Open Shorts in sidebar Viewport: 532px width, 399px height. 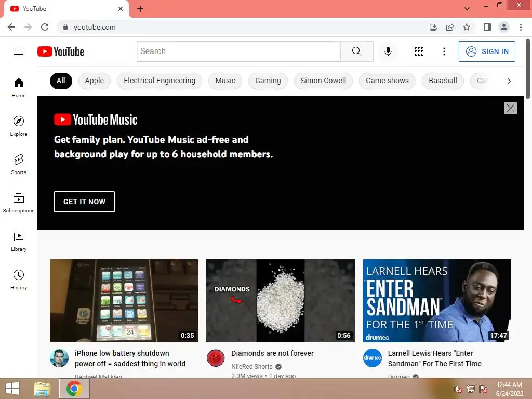[19, 164]
